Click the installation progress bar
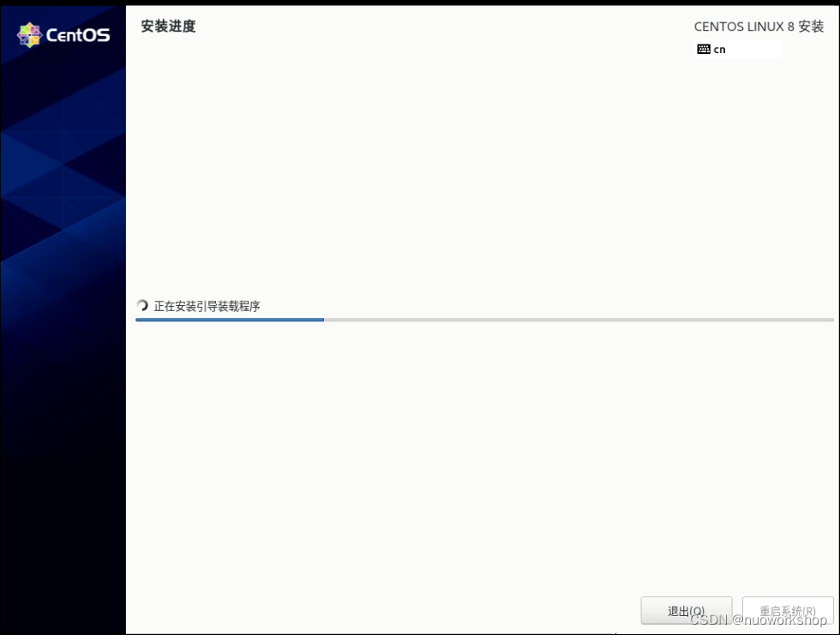 tap(485, 320)
